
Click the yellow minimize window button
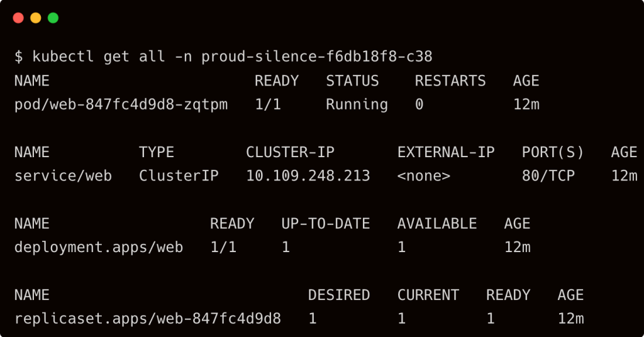(x=36, y=18)
